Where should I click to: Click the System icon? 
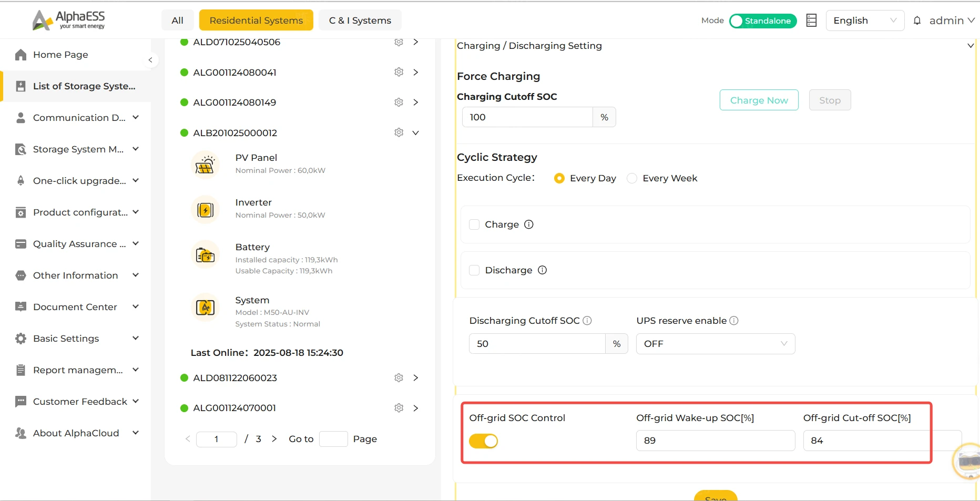tap(205, 307)
